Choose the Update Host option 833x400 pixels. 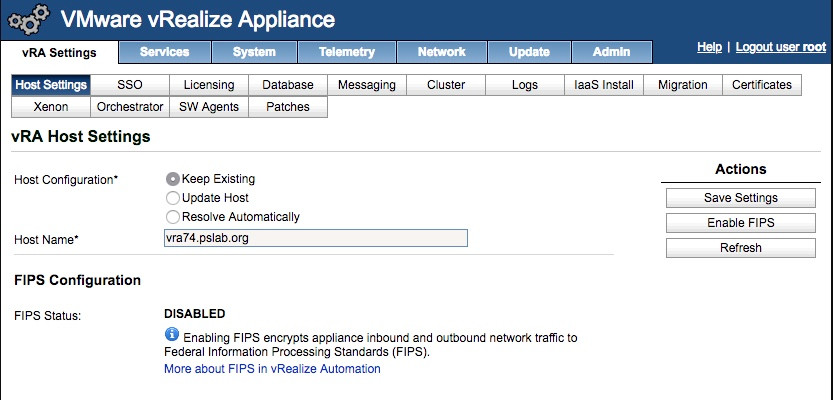173,199
